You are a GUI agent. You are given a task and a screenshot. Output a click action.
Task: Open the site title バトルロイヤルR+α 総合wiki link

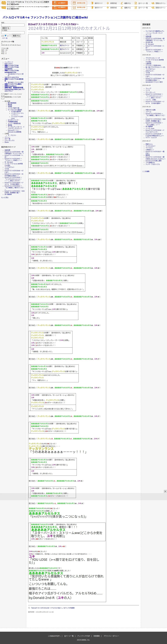tap(45, 18)
